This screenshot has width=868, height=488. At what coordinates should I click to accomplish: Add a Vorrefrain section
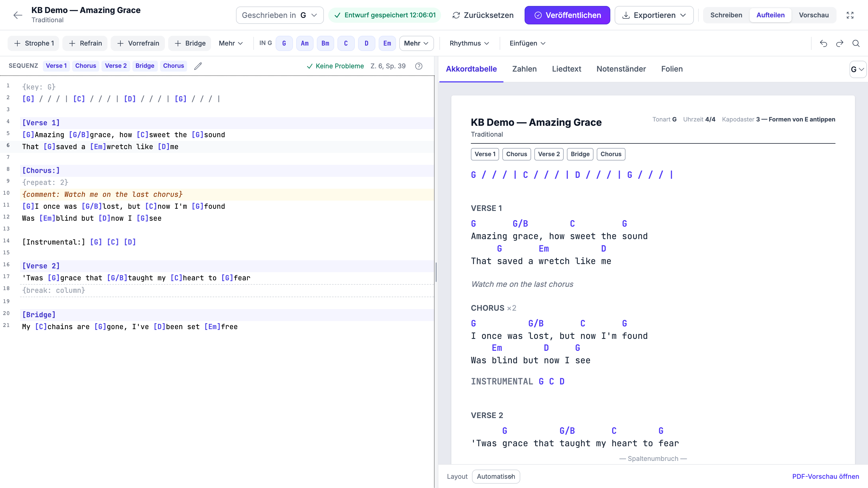(138, 43)
